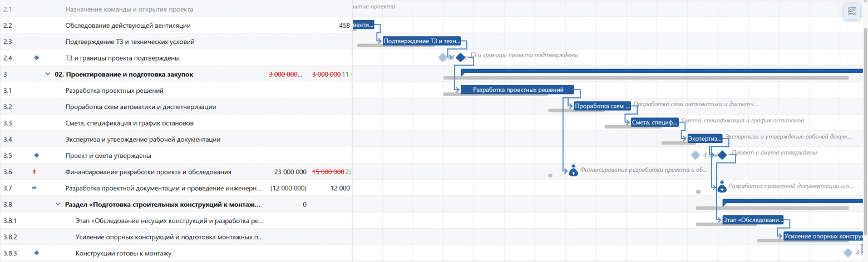
Task: Select row Конструкции готовы к монтажу
Action: 176,253
